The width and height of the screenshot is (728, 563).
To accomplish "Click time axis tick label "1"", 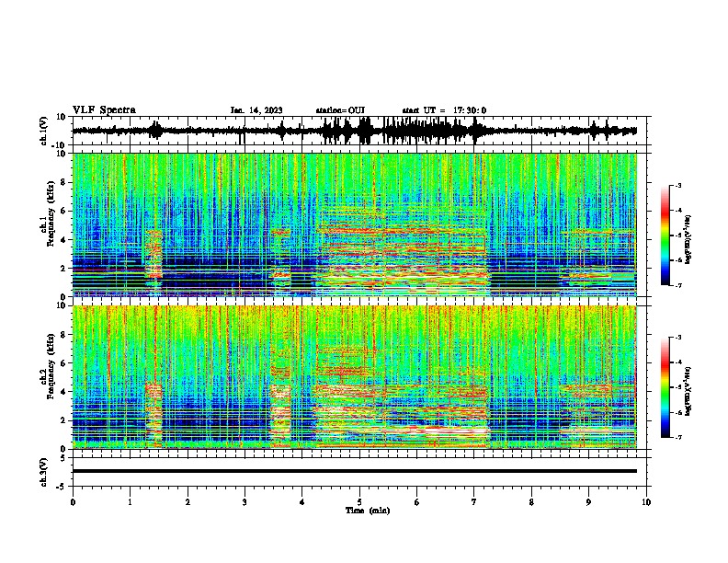I will [130, 502].
